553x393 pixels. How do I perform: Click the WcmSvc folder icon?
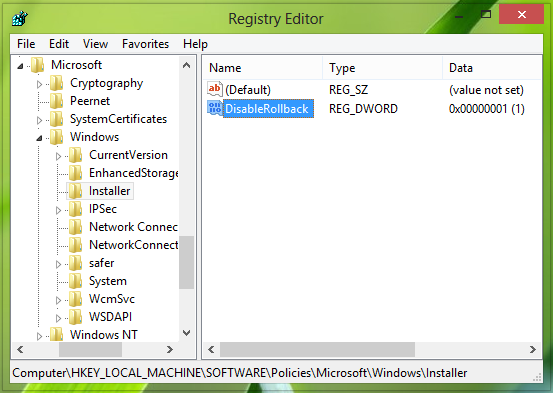coord(76,299)
